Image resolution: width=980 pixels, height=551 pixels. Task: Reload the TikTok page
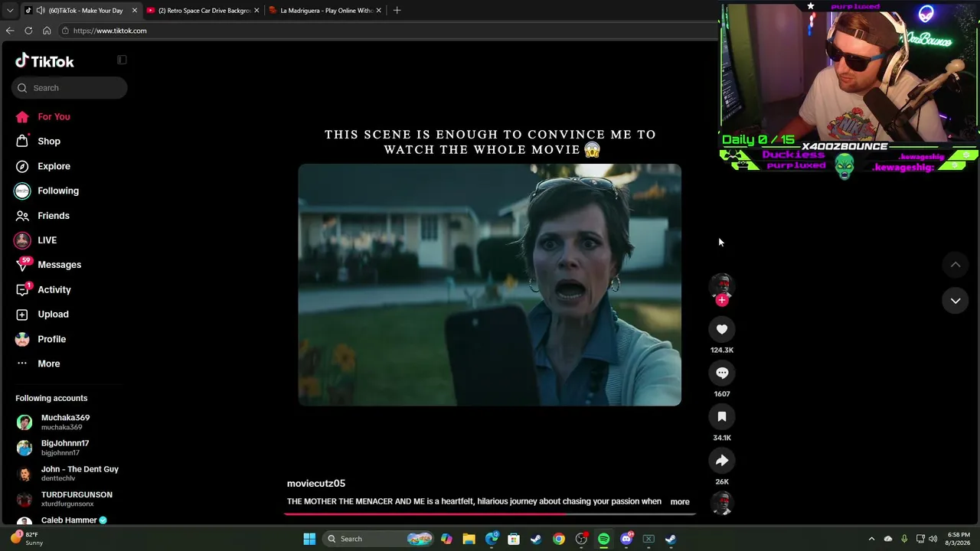28,31
